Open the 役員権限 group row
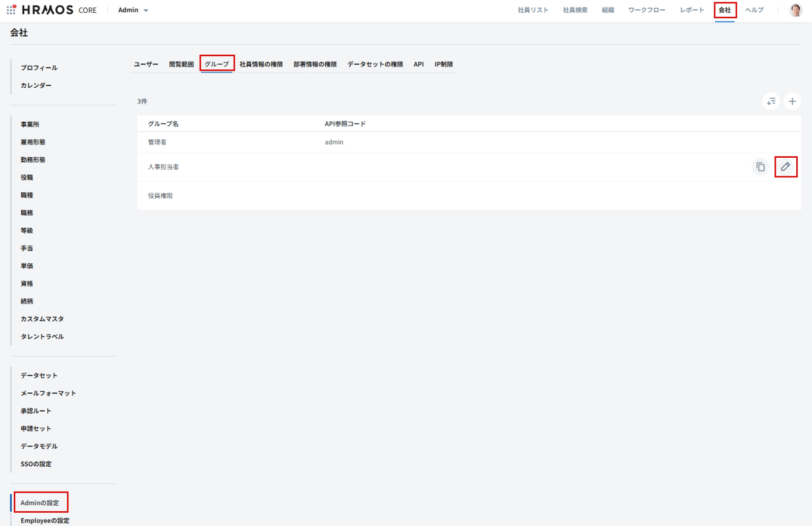This screenshot has height=526, width=812. (160, 196)
